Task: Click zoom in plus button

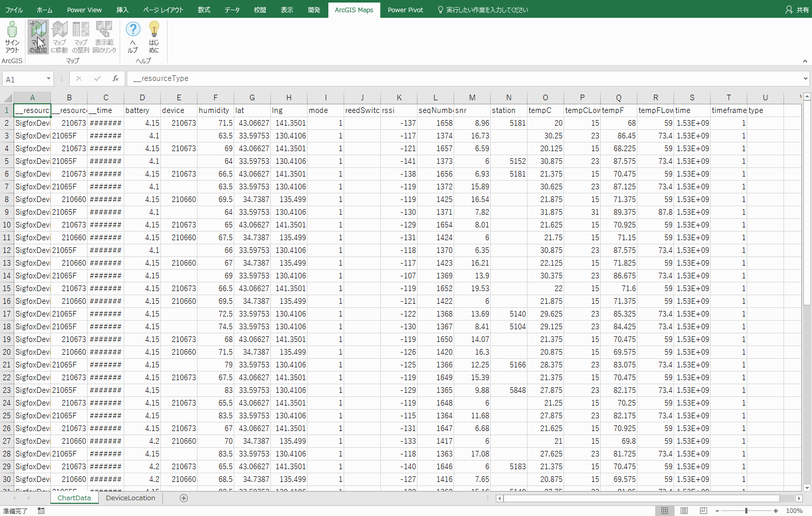Action: 776,511
